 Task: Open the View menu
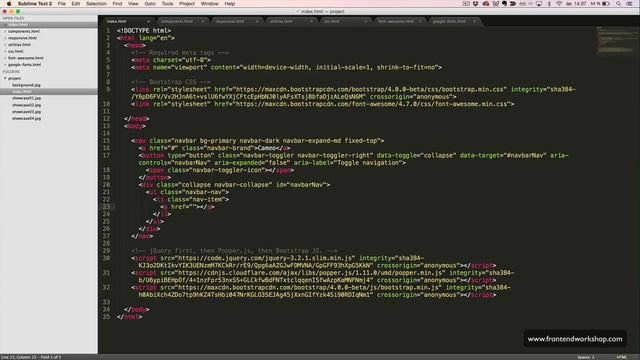(x=133, y=4)
